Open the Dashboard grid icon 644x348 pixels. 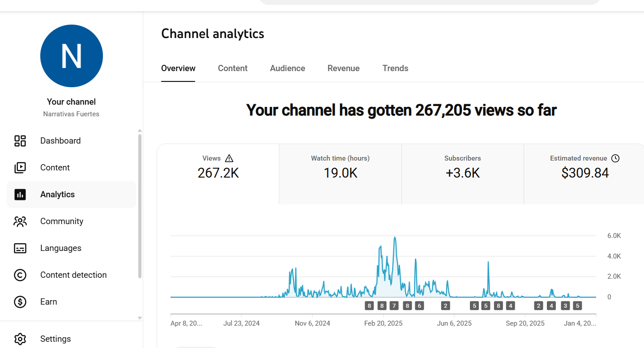20,141
